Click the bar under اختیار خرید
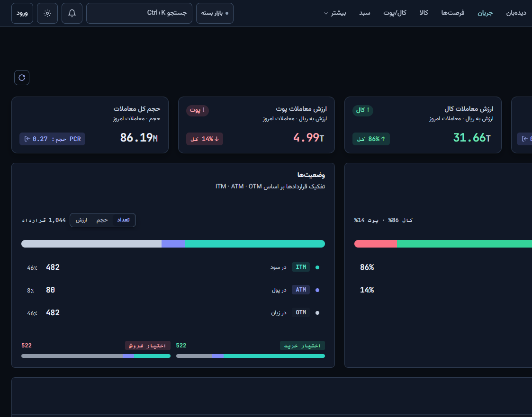The height and width of the screenshot is (417, 532). point(251,356)
